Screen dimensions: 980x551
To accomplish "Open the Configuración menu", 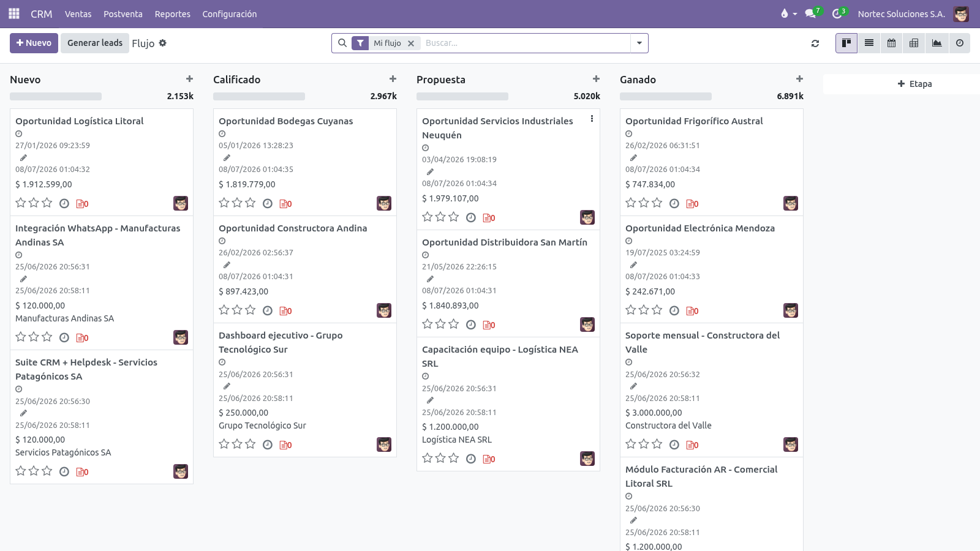I will (230, 13).
